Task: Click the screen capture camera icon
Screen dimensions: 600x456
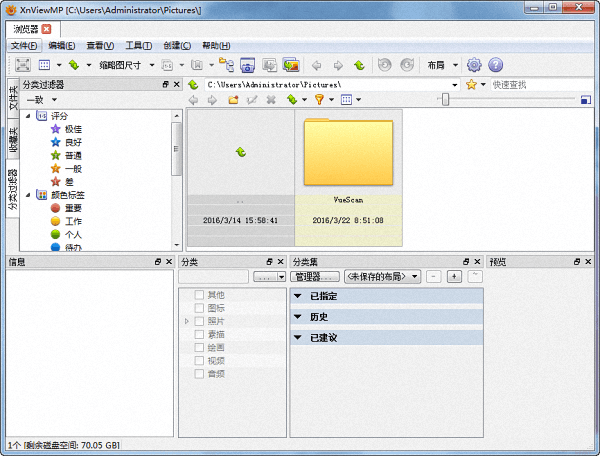Action: [248, 65]
